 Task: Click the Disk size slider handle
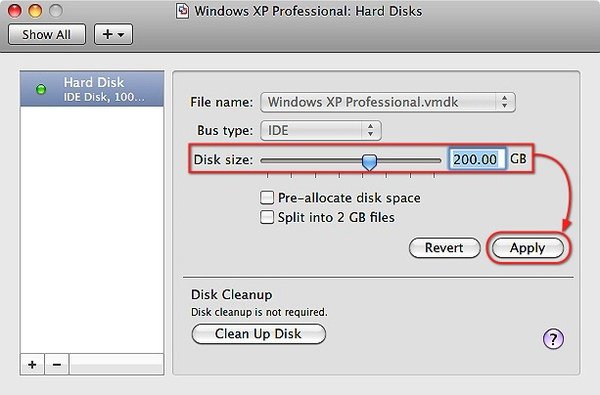[369, 162]
